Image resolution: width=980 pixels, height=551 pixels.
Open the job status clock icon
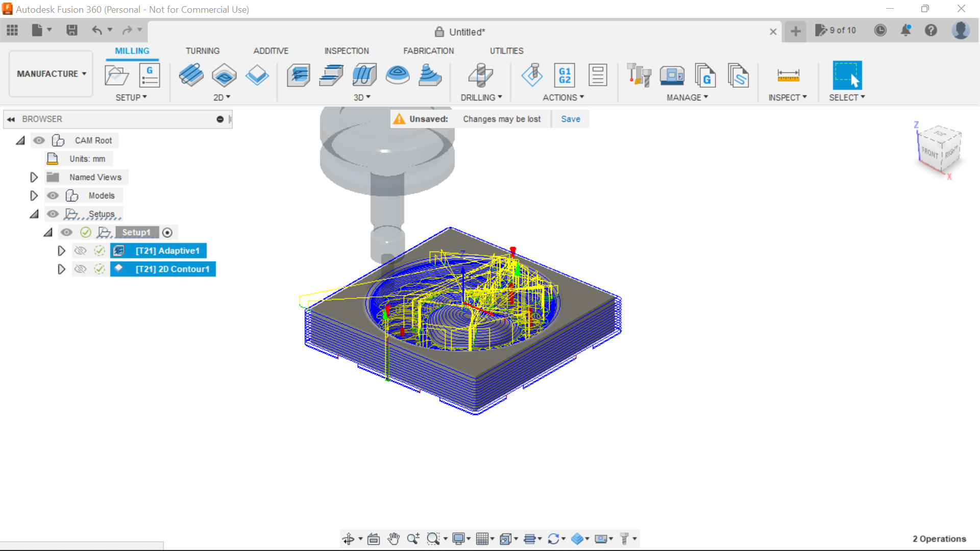[880, 31]
